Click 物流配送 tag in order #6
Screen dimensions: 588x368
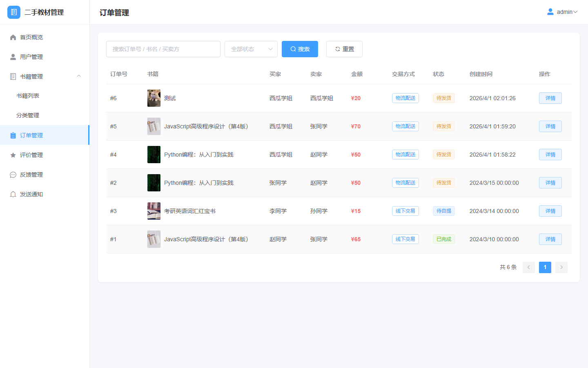pos(405,98)
